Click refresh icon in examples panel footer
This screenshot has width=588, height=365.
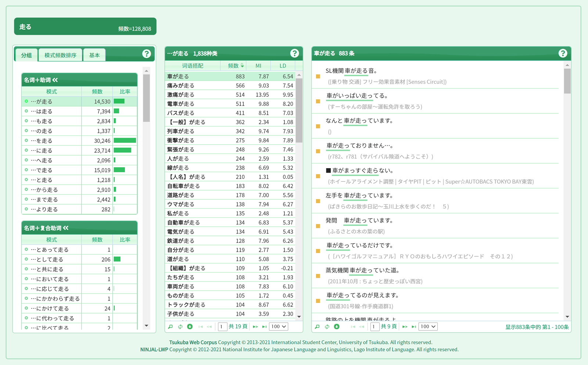327,327
